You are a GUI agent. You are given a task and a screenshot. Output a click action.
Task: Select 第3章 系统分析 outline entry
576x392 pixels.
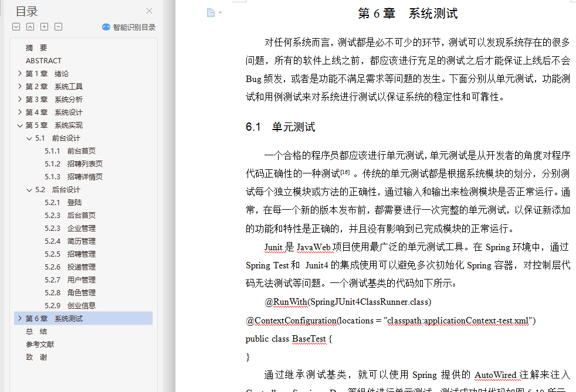coord(54,99)
